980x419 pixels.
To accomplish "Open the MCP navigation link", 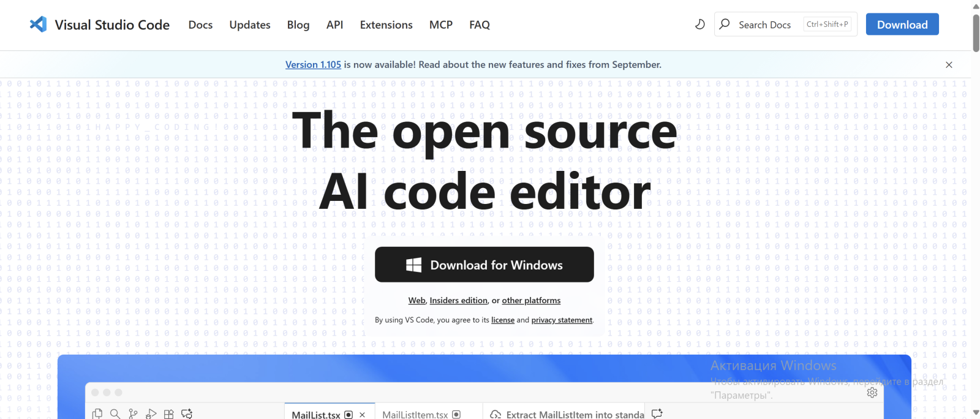I will pos(440,25).
